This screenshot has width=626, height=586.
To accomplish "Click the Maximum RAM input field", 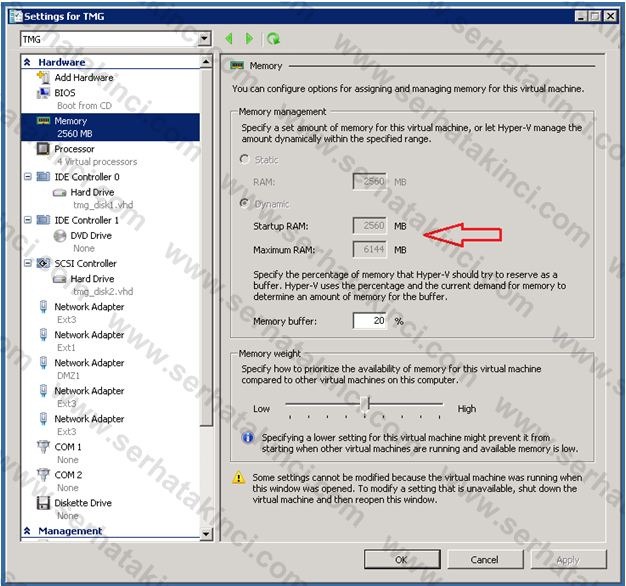I will pos(370,249).
